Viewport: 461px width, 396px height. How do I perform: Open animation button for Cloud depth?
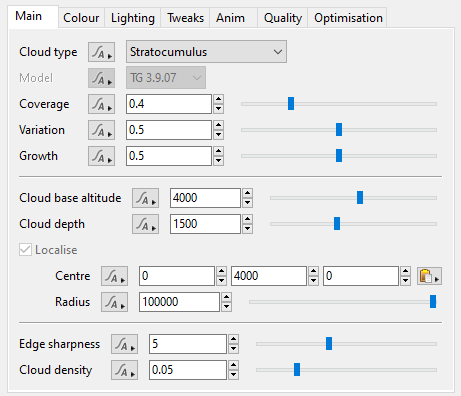145,224
